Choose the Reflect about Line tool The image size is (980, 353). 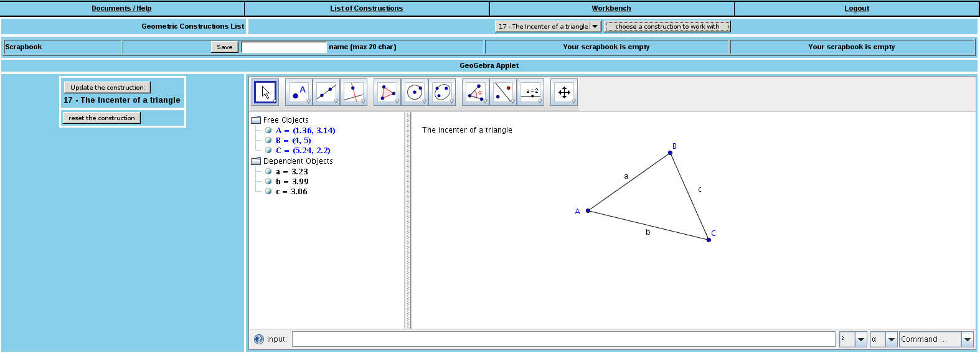503,92
